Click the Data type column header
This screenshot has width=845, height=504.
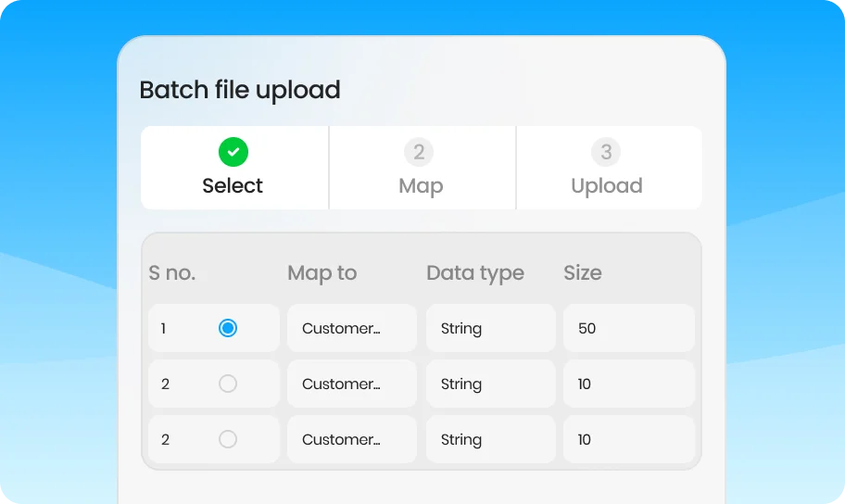(x=475, y=273)
